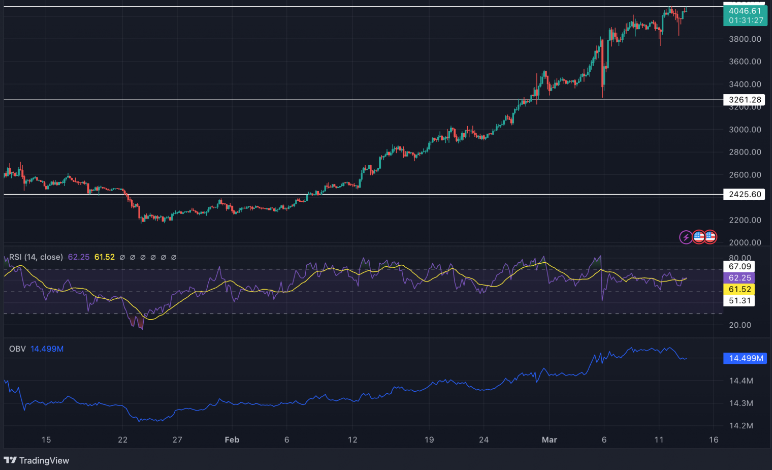
Task: Click yellow 61.52 value in RSI legend
Action: tap(104, 257)
